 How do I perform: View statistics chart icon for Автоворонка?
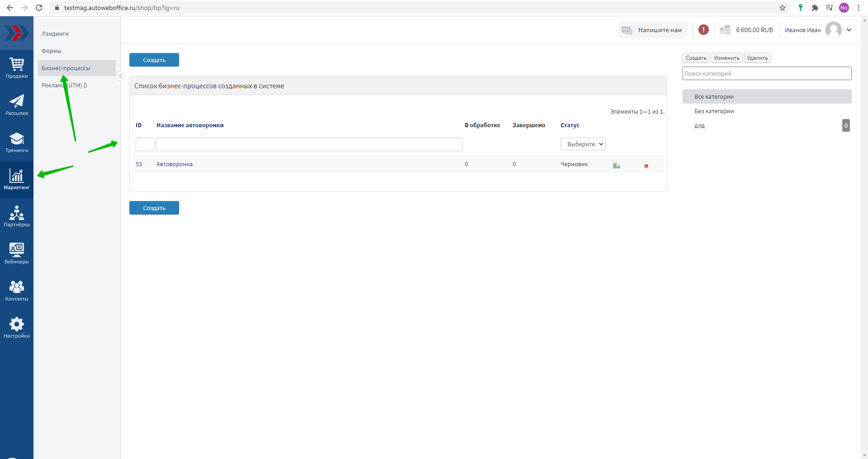pyautogui.click(x=616, y=165)
